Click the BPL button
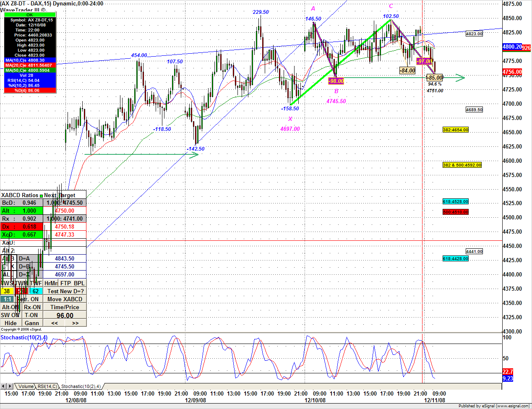Screen dimensions: 532x409 (x=79, y=283)
